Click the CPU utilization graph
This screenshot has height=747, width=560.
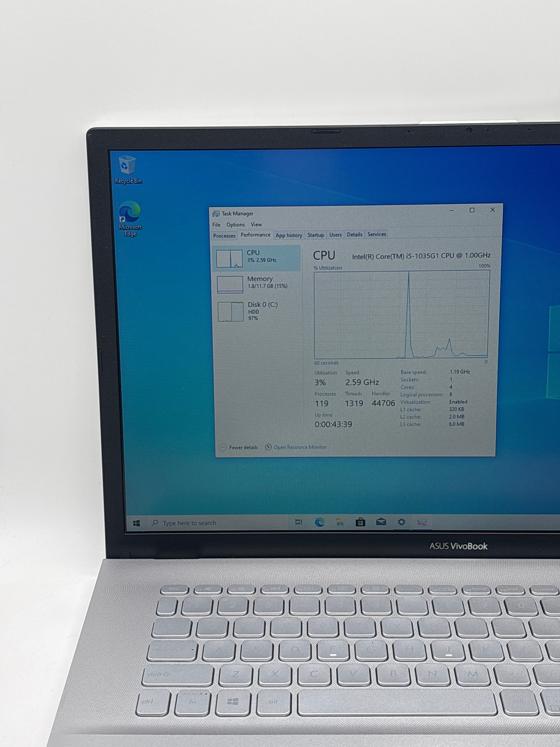coord(401,315)
